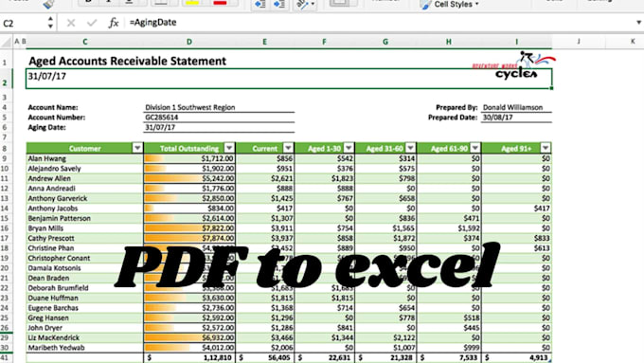Click the Account Name: label
644x363 pixels.
[53, 107]
